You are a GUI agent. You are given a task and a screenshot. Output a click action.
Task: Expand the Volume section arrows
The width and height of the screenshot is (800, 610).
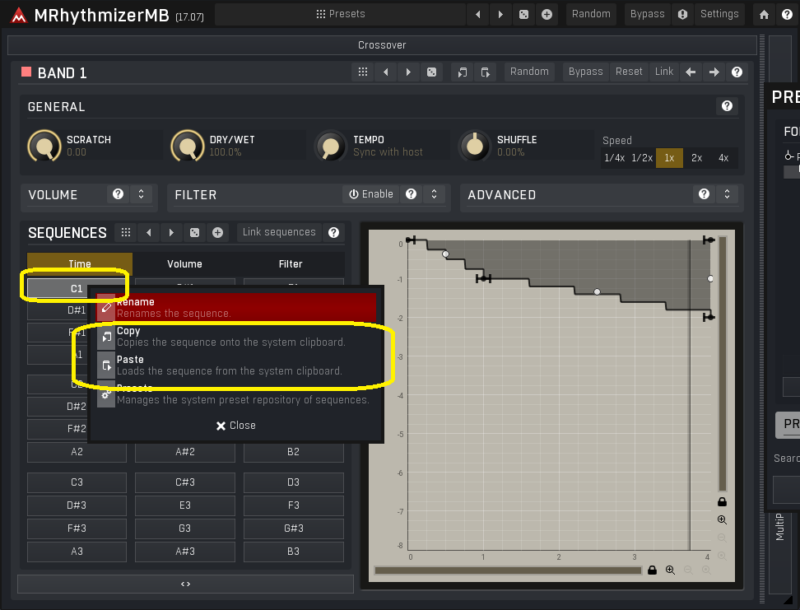pos(141,194)
